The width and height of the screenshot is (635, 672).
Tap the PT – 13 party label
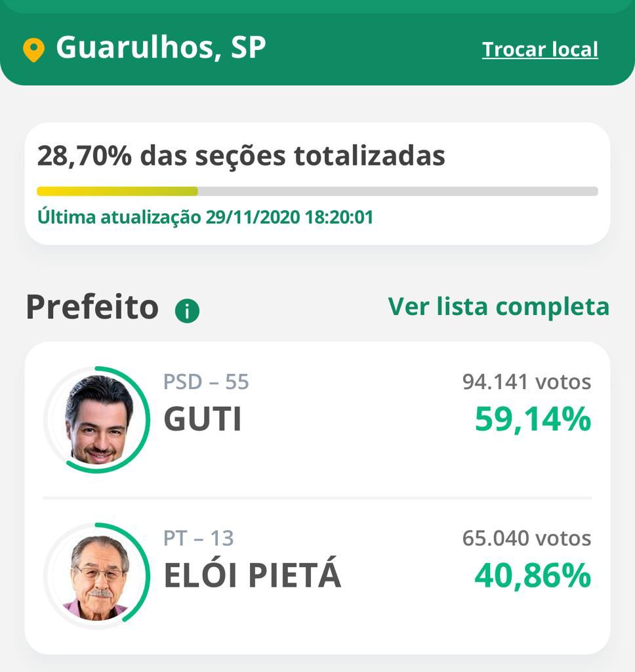198,539
